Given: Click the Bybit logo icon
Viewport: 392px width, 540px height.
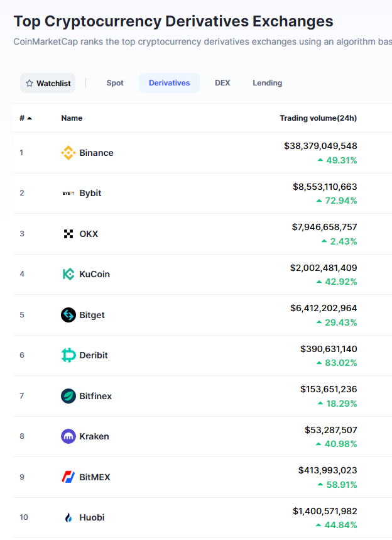Looking at the screenshot, I should [x=68, y=193].
